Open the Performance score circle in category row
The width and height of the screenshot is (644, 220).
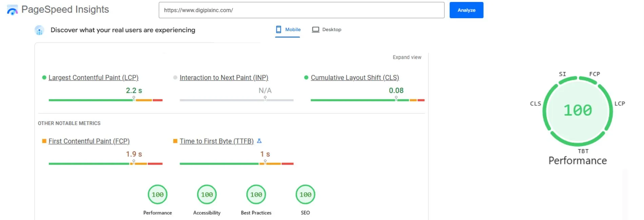point(158,195)
